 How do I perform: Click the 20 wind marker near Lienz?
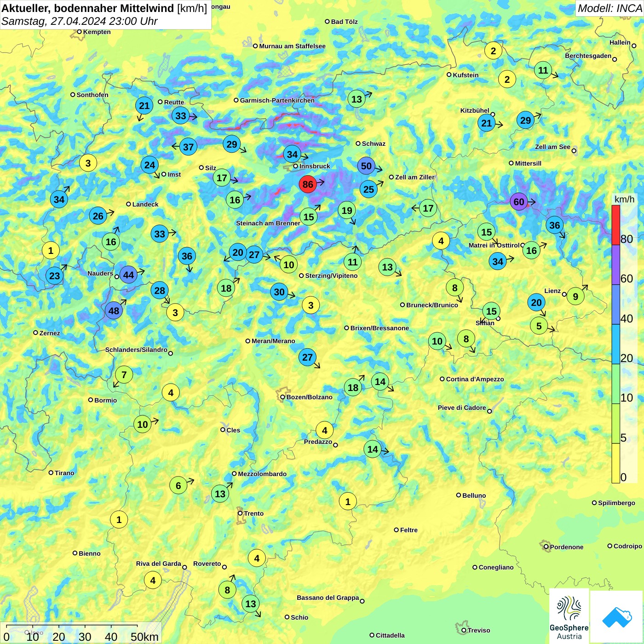(536, 302)
